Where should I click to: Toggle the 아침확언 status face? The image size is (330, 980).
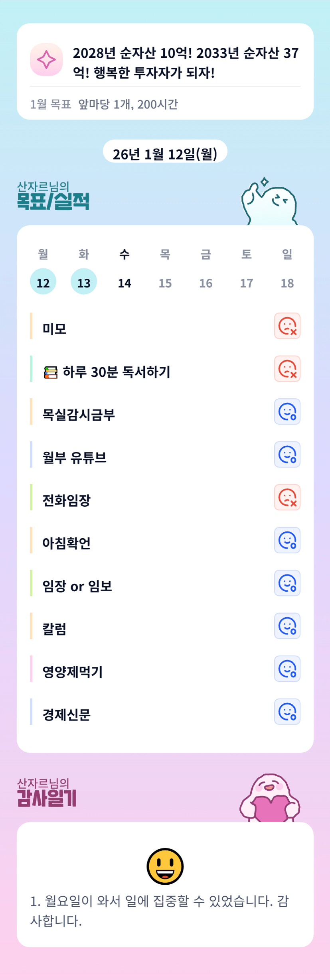287,540
